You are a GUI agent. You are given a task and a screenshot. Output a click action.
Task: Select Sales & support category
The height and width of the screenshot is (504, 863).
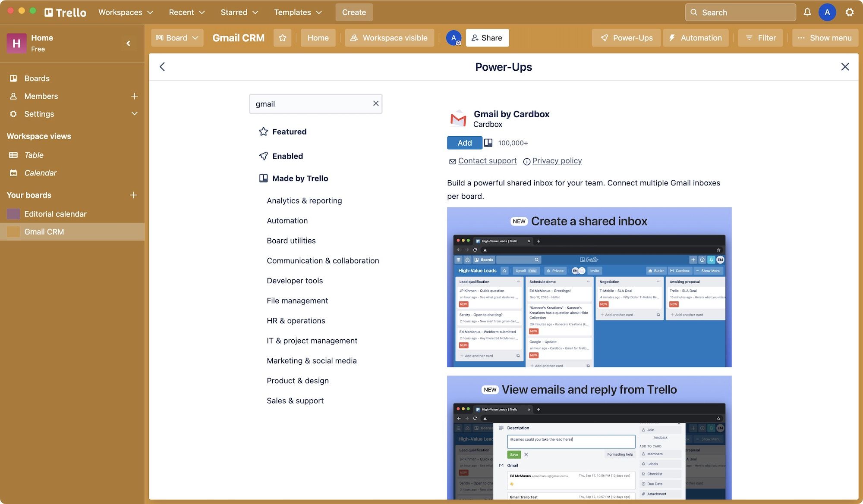pos(295,400)
